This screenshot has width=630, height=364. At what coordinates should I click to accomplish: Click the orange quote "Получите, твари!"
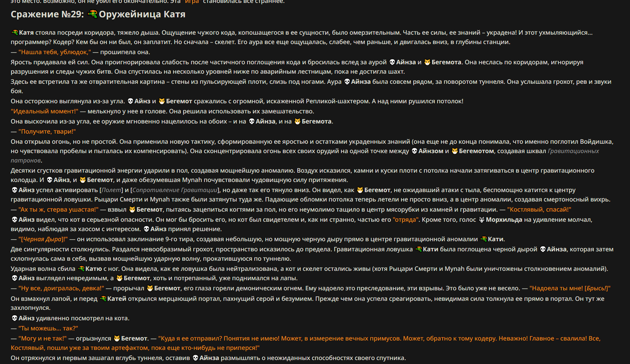[47, 131]
